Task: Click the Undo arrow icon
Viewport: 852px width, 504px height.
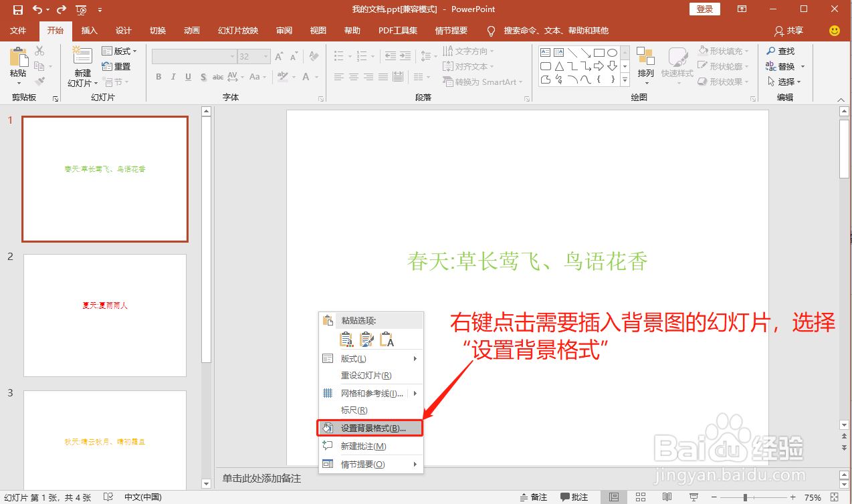Action: 37,9
